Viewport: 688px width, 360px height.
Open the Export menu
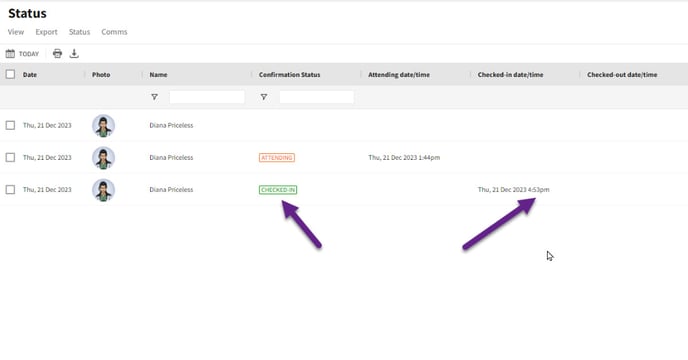(47, 32)
